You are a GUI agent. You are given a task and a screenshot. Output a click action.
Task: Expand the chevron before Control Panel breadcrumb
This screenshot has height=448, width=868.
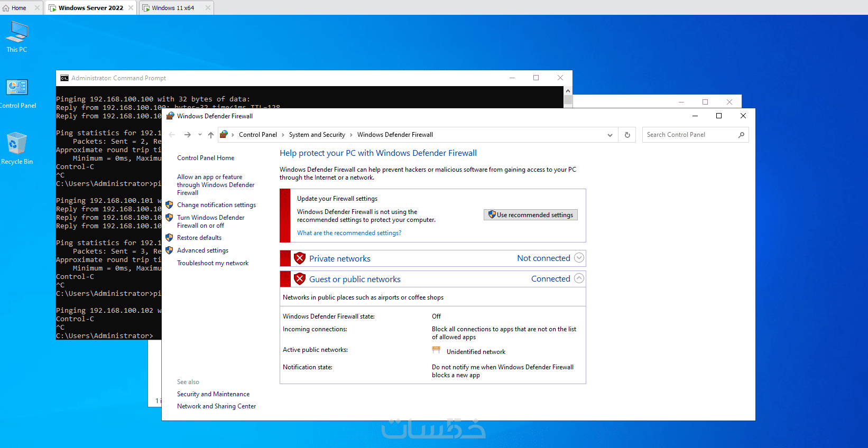point(233,135)
